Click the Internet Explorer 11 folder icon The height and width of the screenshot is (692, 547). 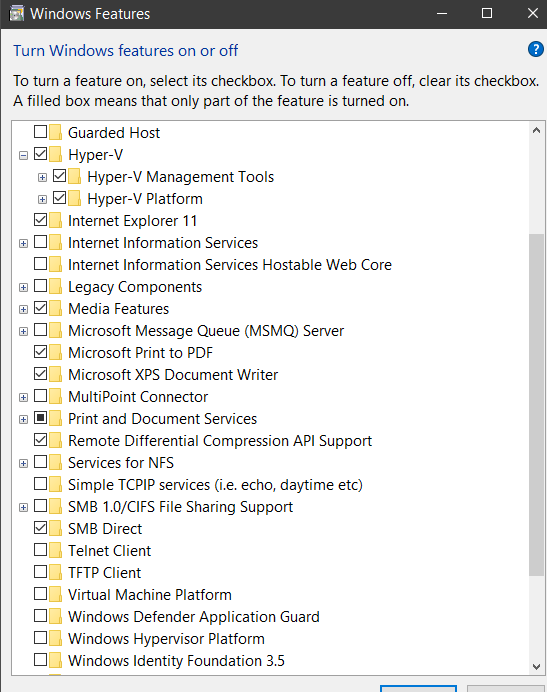[55, 220]
